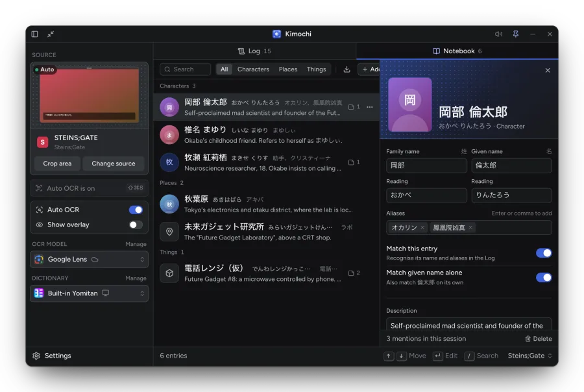
Task: Click the Auto OCR is on button
Action: [x=90, y=188]
